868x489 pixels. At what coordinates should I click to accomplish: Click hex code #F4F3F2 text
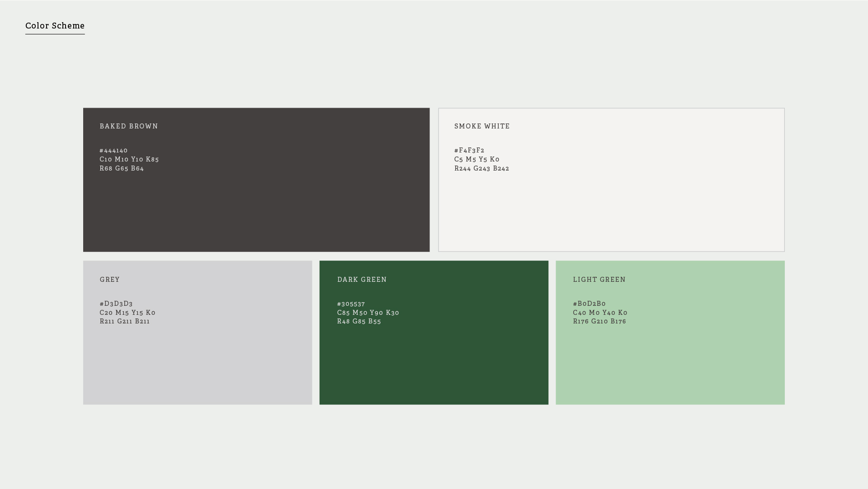469,150
